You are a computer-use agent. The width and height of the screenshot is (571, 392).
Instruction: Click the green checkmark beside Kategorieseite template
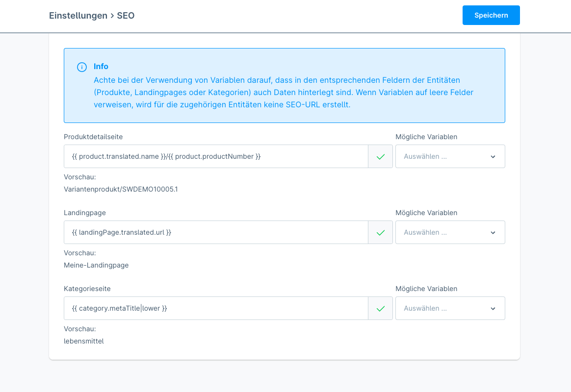click(380, 309)
